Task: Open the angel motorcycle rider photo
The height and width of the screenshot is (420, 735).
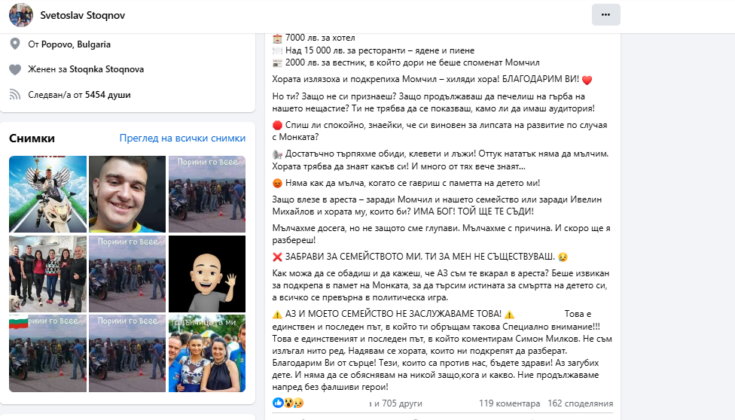Action: (48, 194)
